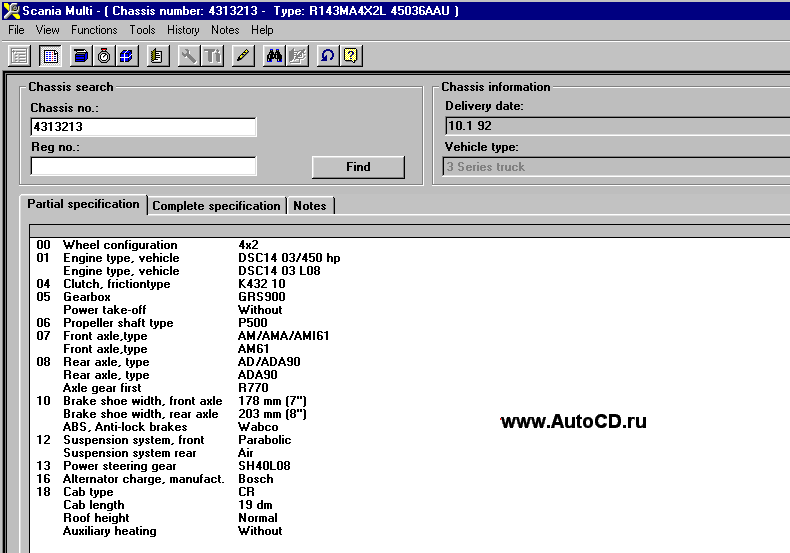Click the grey wrench tool icon
The width and height of the screenshot is (790, 553).
coord(189,55)
